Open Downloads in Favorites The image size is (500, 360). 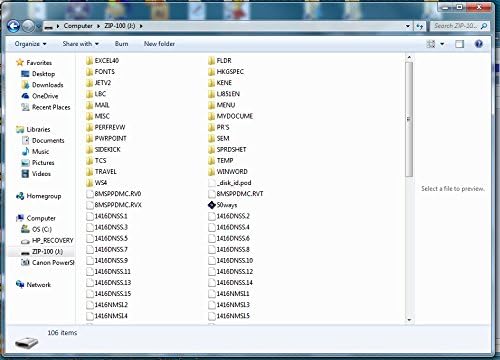(x=48, y=85)
